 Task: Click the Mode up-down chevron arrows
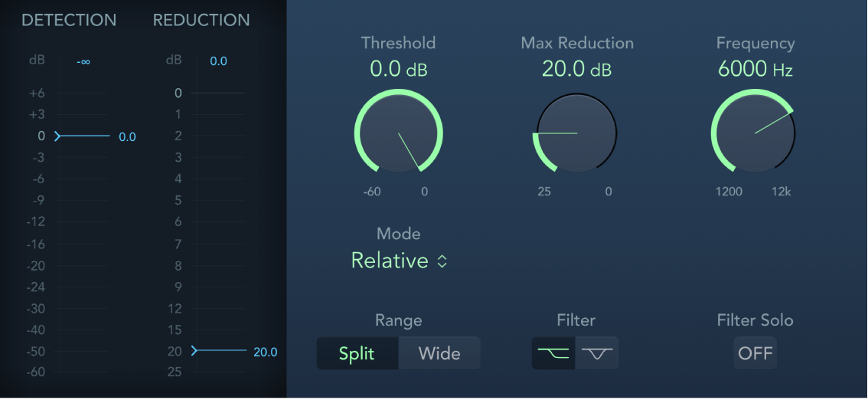[x=442, y=261]
